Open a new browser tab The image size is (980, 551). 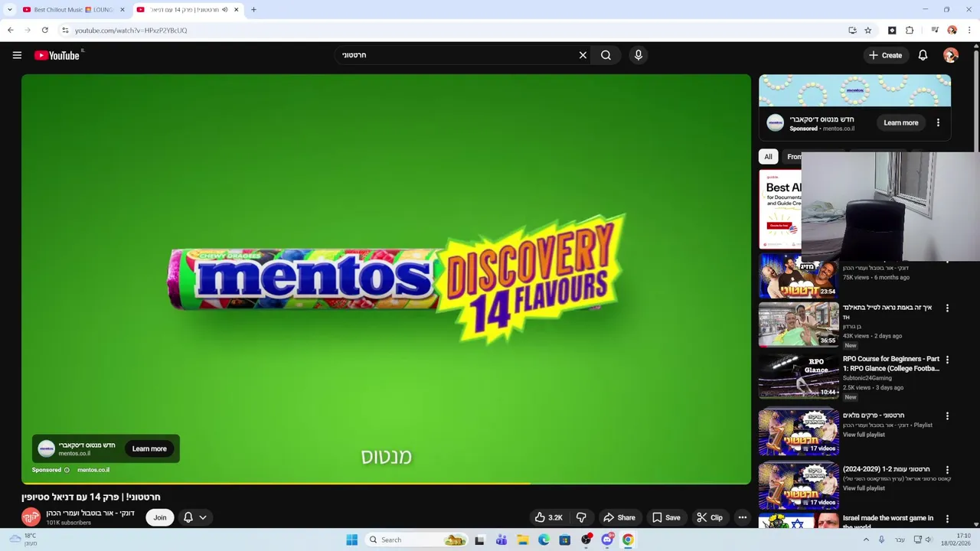tap(253, 10)
